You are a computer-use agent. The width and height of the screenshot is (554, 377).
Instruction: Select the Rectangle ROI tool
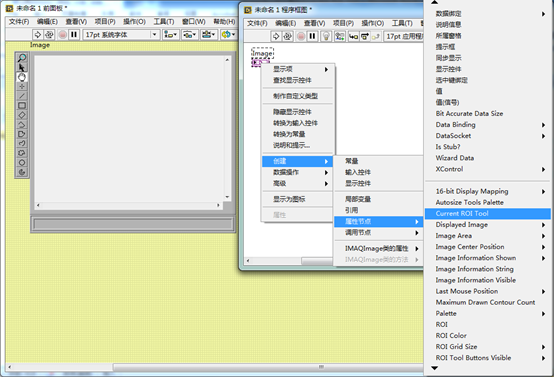[x=22, y=105]
